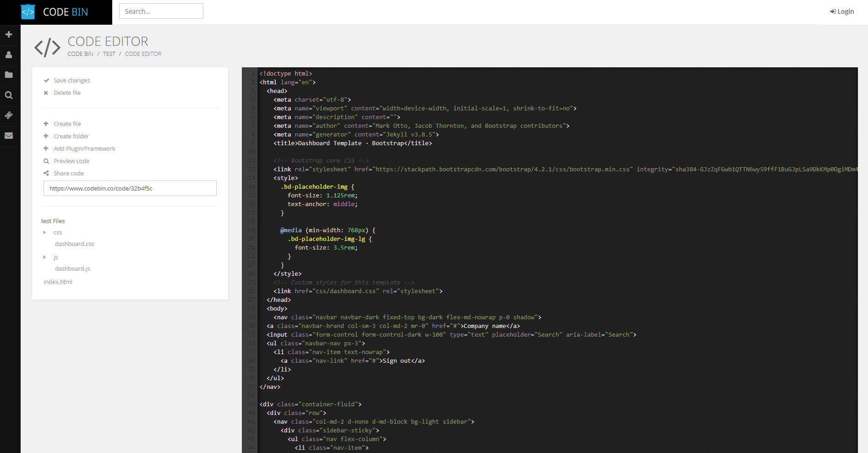Click the 'test Files' heading
The image size is (868, 453).
click(x=53, y=221)
